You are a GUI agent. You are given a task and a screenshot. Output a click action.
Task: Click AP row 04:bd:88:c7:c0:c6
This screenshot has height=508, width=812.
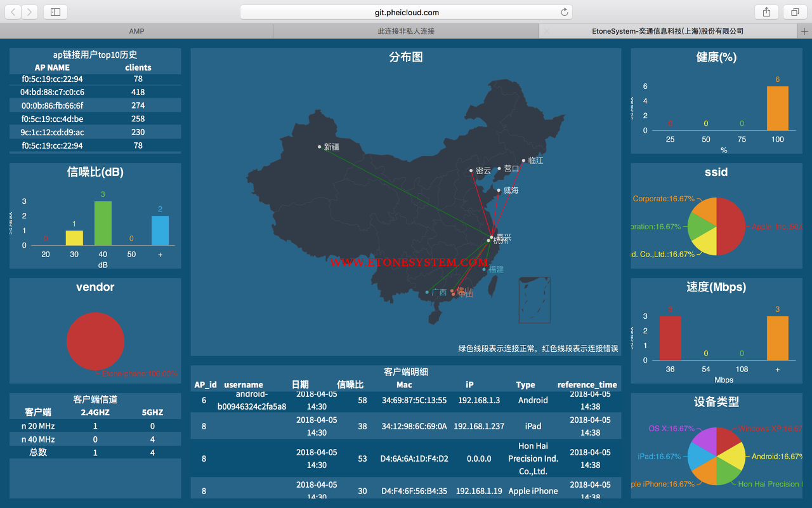pyautogui.click(x=95, y=92)
